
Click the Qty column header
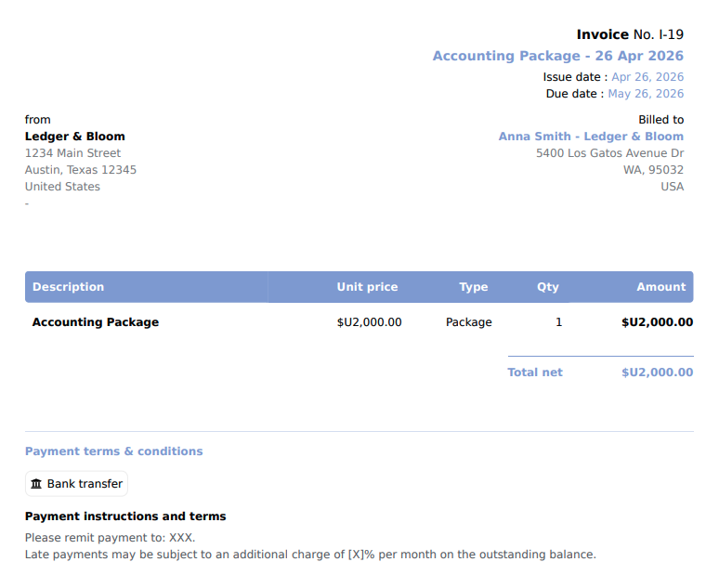(547, 287)
